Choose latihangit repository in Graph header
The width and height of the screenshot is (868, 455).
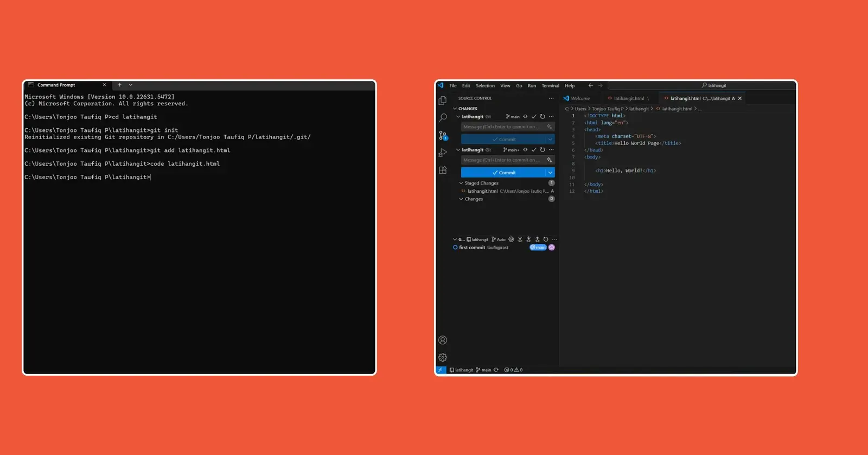[x=477, y=239]
